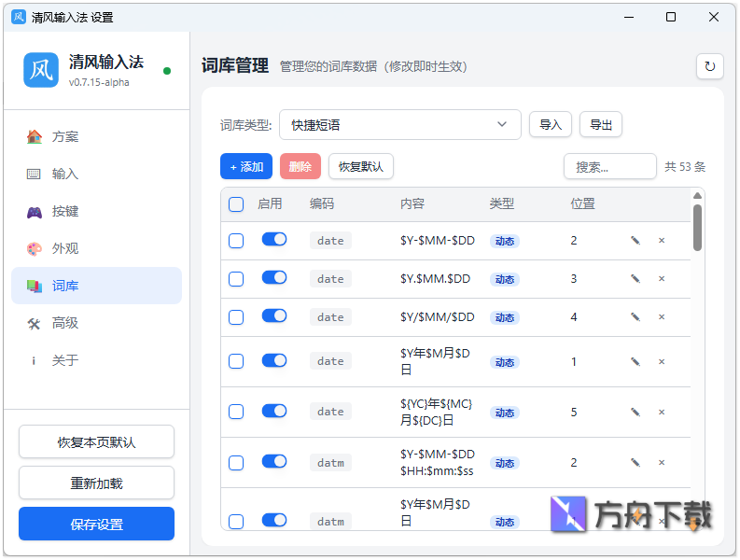Edit the $Y-$MM-$DD date phrase with pencil
740x560 pixels.
click(635, 241)
